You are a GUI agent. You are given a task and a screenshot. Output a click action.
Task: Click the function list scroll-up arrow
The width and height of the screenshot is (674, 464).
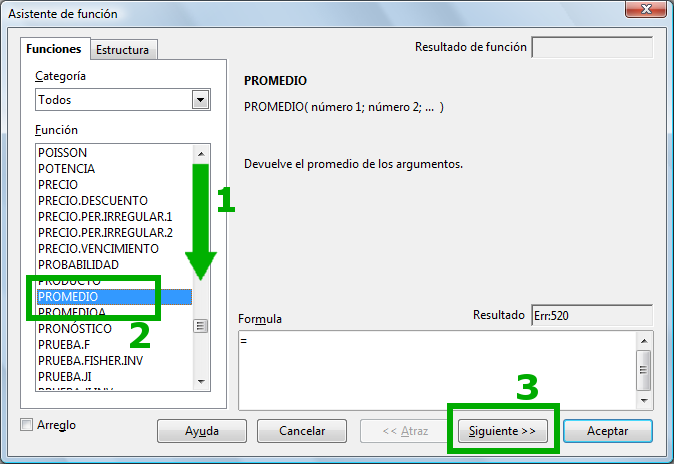pyautogui.click(x=201, y=154)
